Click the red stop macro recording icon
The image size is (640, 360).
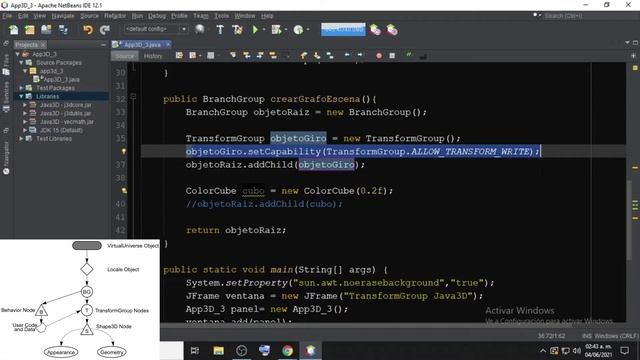(x=379, y=56)
